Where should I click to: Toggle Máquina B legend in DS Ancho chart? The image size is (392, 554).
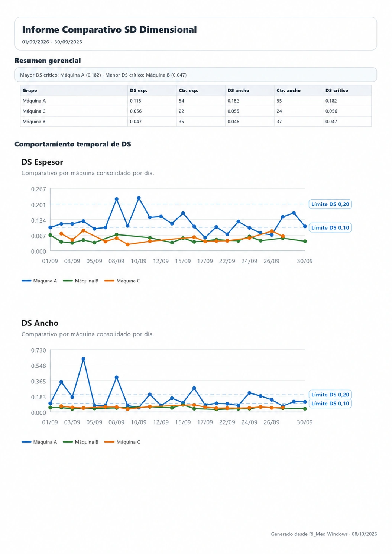pos(81,442)
